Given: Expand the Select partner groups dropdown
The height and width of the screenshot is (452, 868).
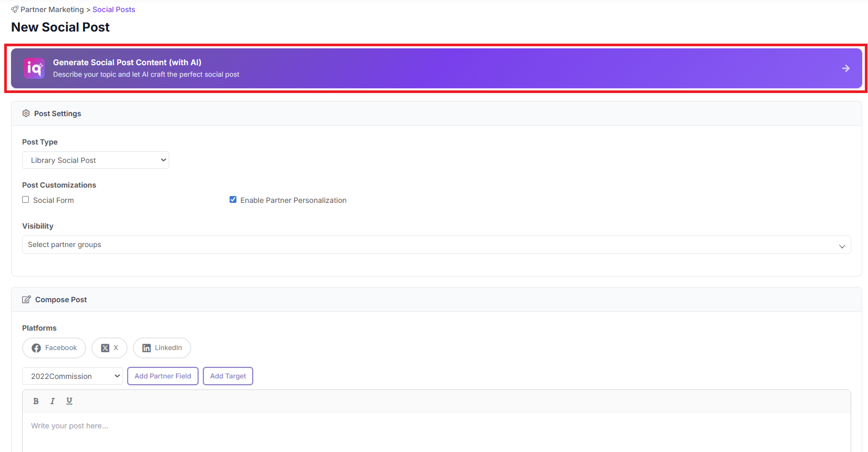Looking at the screenshot, I should 436,245.
